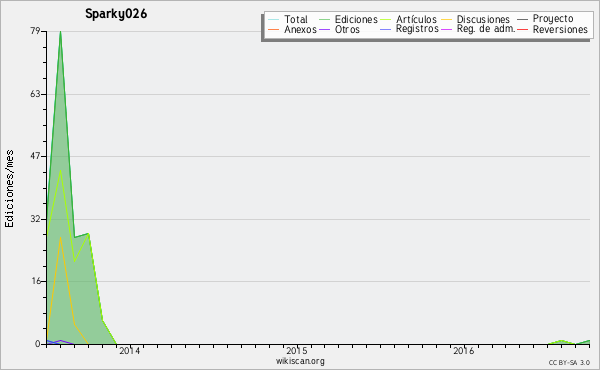Select the Otros legend entry
This screenshot has width=600, height=370.
tap(347, 29)
